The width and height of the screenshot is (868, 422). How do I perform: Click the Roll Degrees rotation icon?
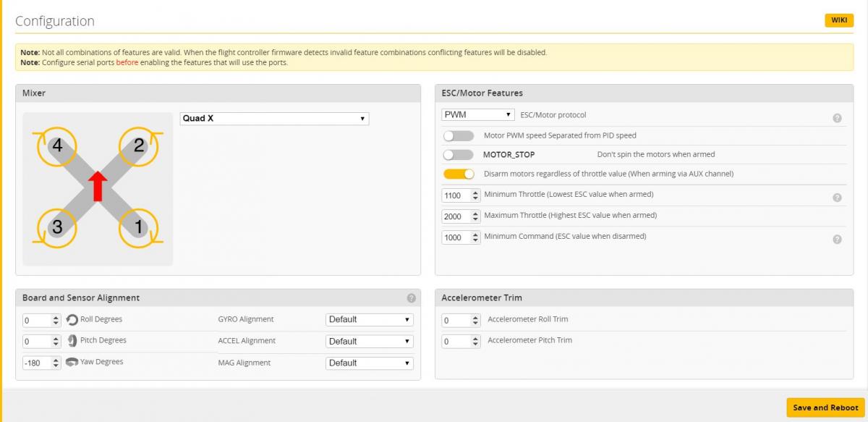point(72,319)
